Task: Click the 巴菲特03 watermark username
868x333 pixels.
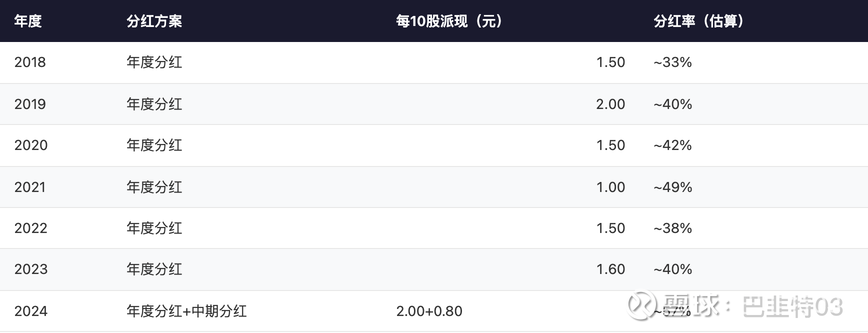Action: (792, 306)
